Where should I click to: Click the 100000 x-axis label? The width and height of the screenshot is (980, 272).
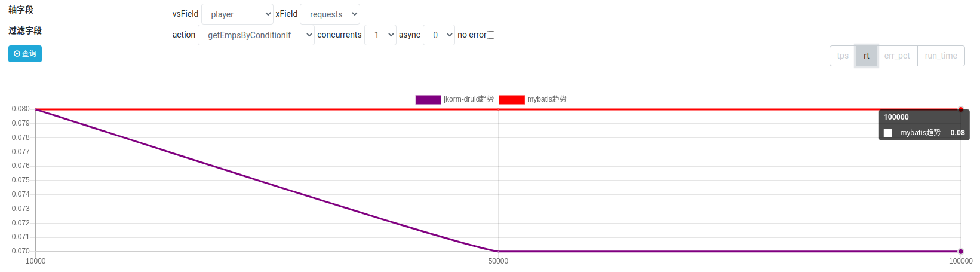961,261
